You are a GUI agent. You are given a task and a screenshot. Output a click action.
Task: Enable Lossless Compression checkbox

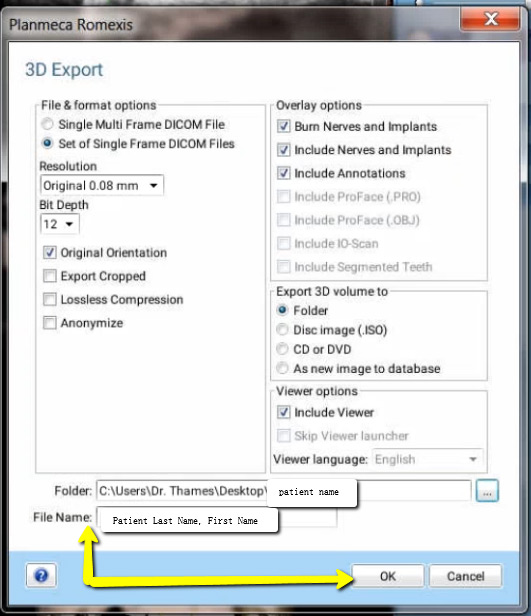point(49,299)
